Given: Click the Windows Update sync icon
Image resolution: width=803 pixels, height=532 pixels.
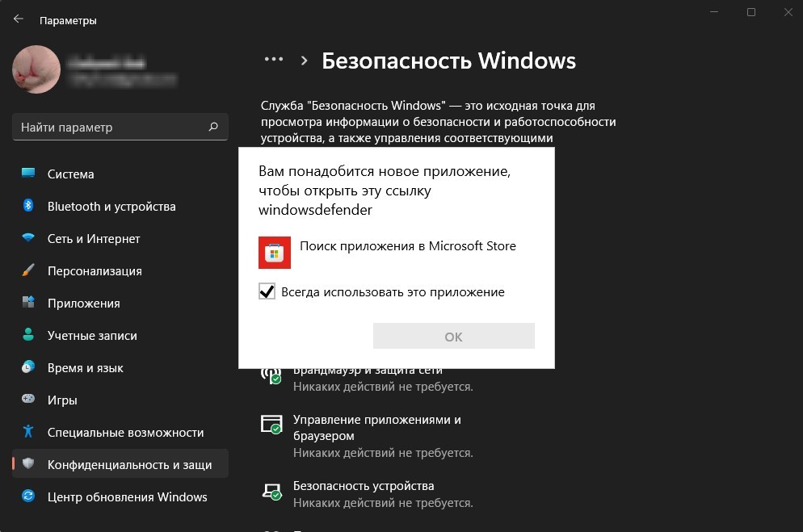Looking at the screenshot, I should pyautogui.click(x=28, y=496).
